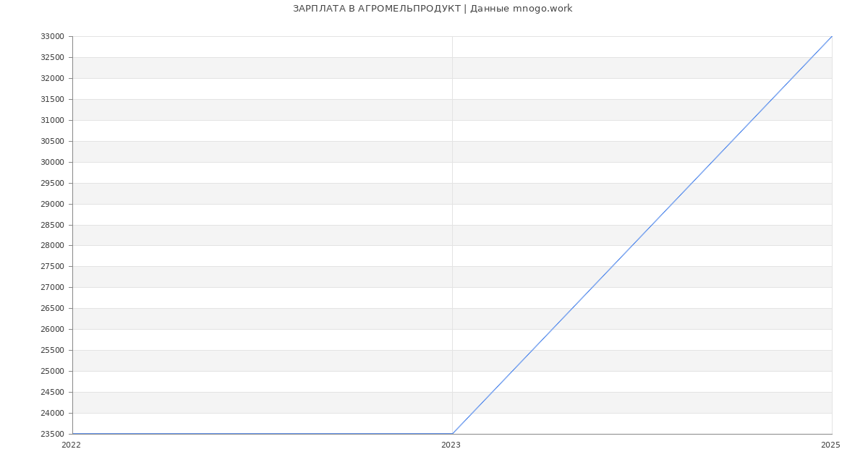Click the 31000 y-axis label

tap(52, 120)
